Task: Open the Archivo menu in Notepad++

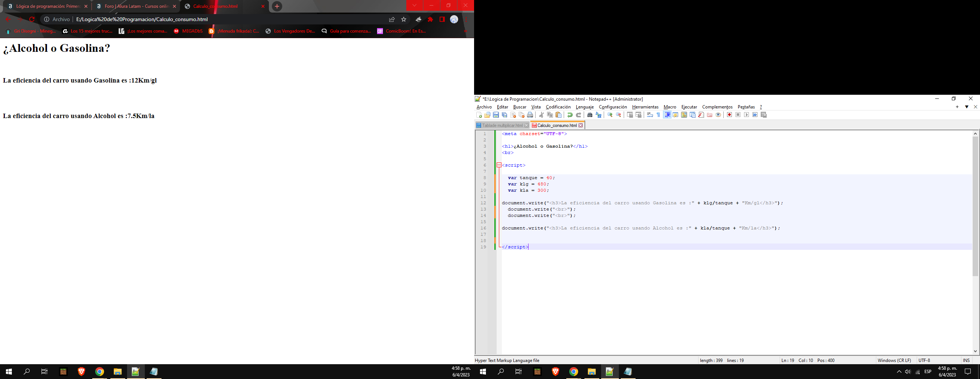Action: (484, 107)
